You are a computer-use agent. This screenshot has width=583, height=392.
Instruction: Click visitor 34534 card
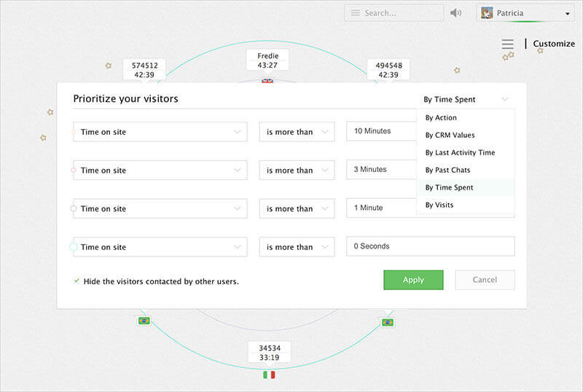270,352
